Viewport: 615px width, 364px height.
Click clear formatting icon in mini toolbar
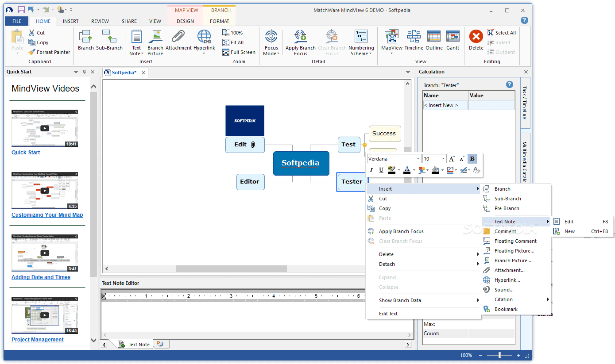click(476, 170)
